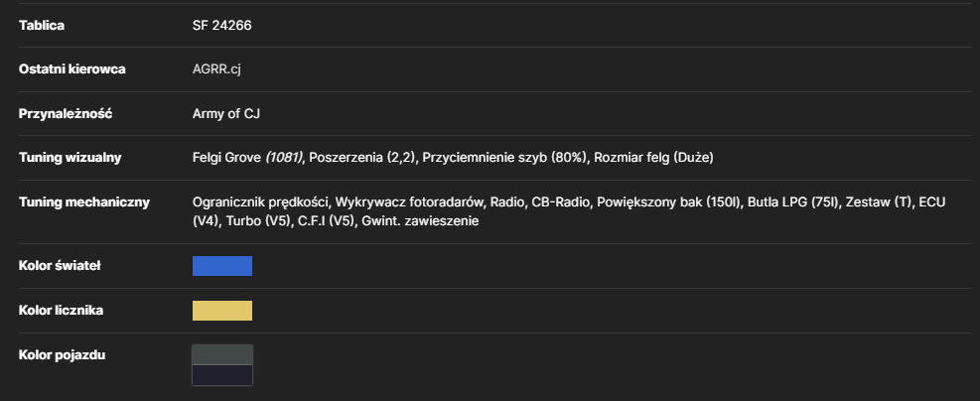Click the Kolor licznika label
The height and width of the screenshot is (401, 980).
(x=61, y=311)
